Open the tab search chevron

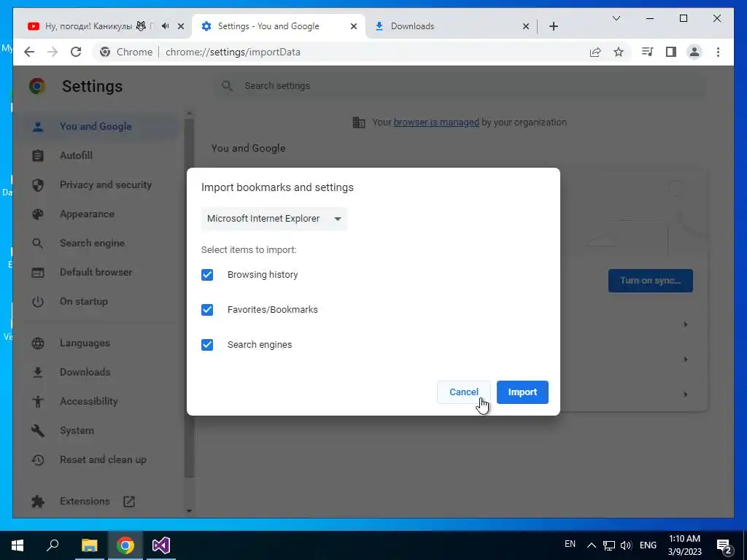tap(616, 18)
